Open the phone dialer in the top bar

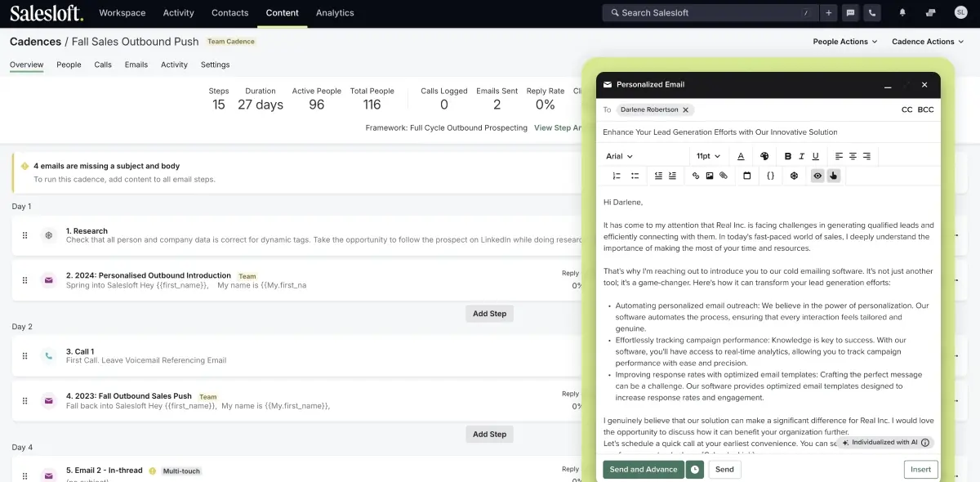(873, 12)
